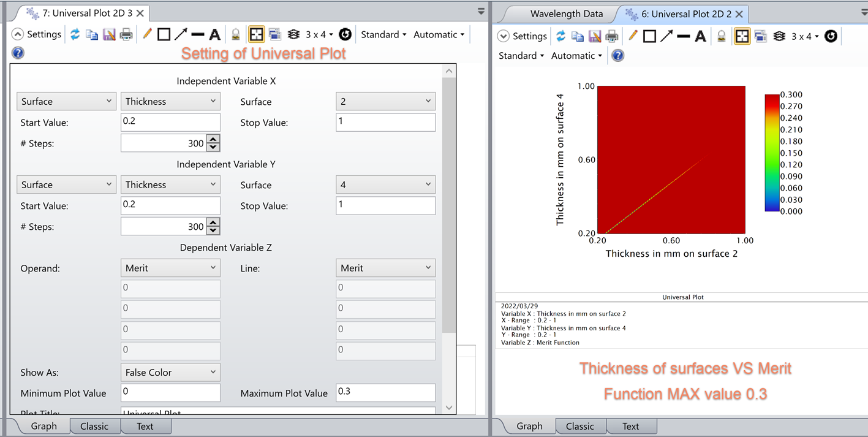Open Show As dropdown set to False Color
This screenshot has width=868, height=437.
click(170, 372)
